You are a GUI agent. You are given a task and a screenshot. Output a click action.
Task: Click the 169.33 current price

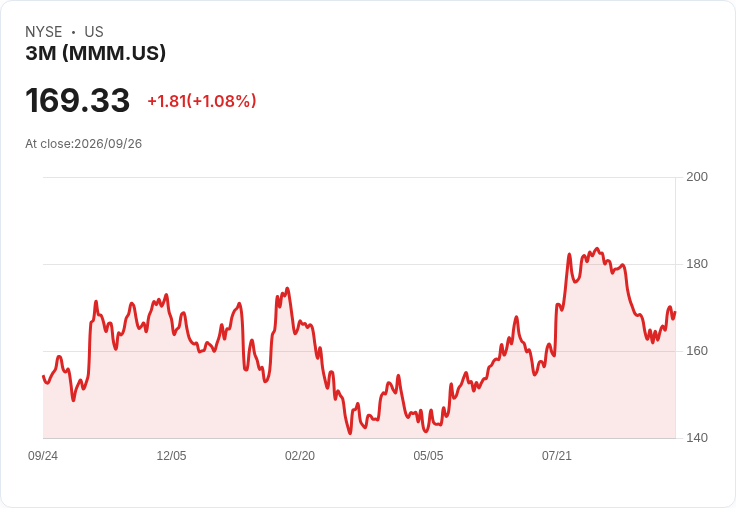pos(77,100)
